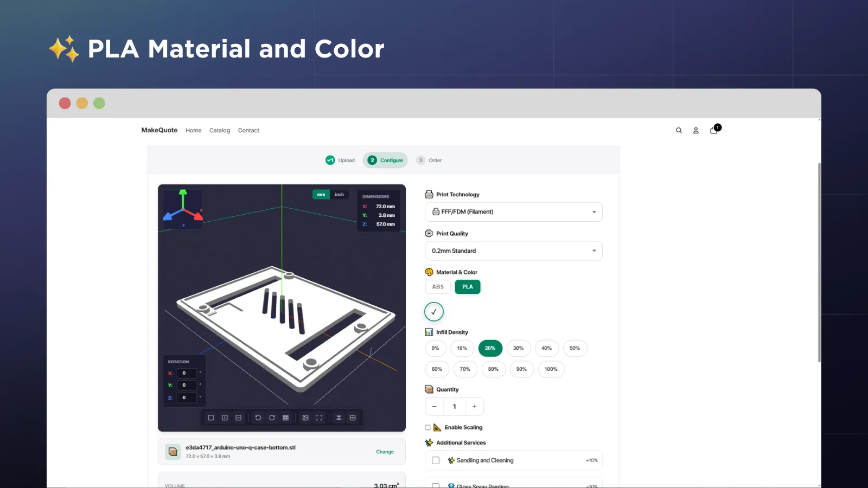Check the Enable Scaling option
868x488 pixels.
[x=427, y=427]
